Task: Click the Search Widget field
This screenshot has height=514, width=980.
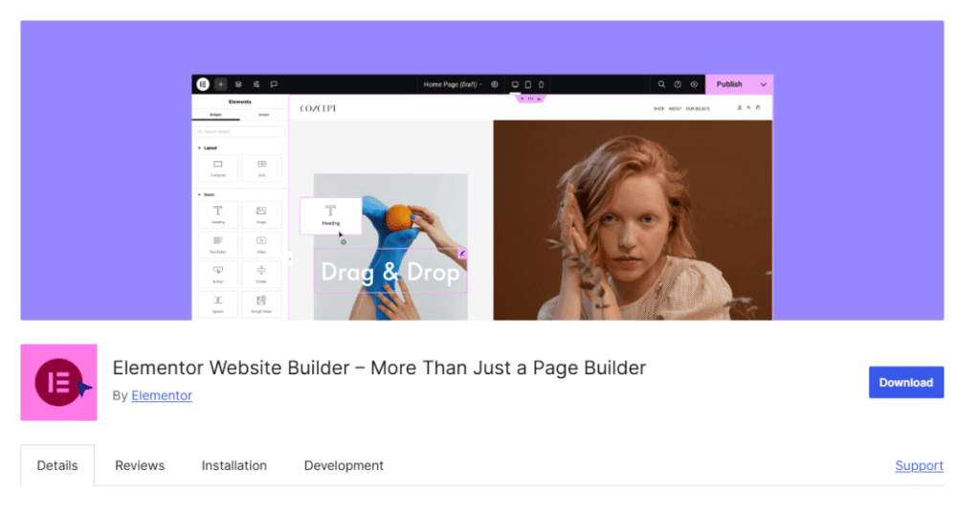Action: [240, 132]
